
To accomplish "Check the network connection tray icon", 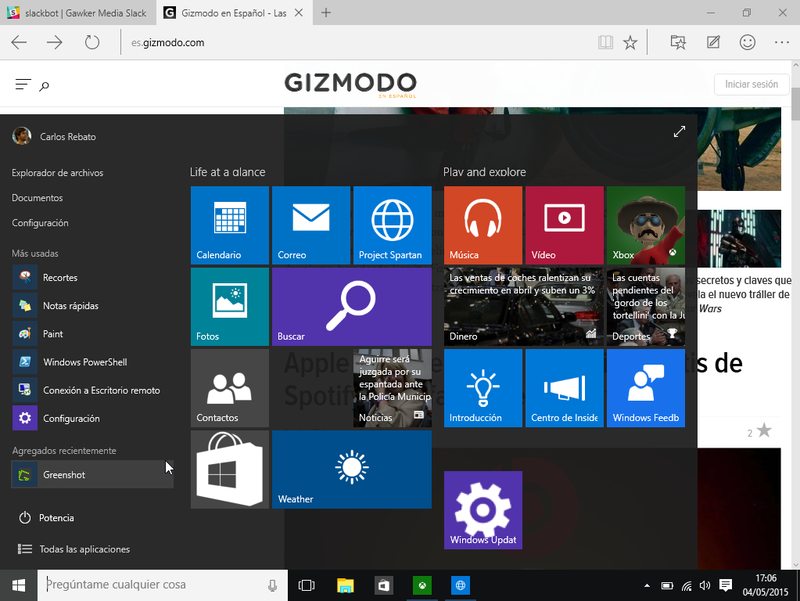I will tap(686, 586).
